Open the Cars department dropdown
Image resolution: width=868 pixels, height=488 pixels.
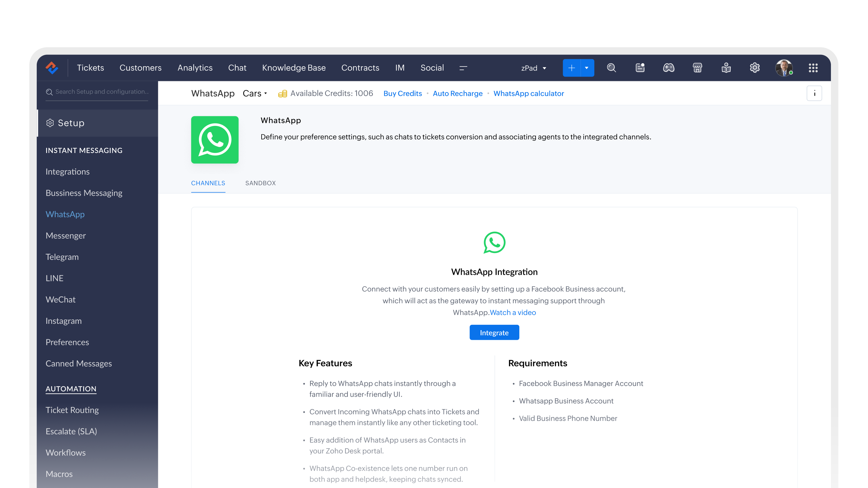tap(255, 93)
